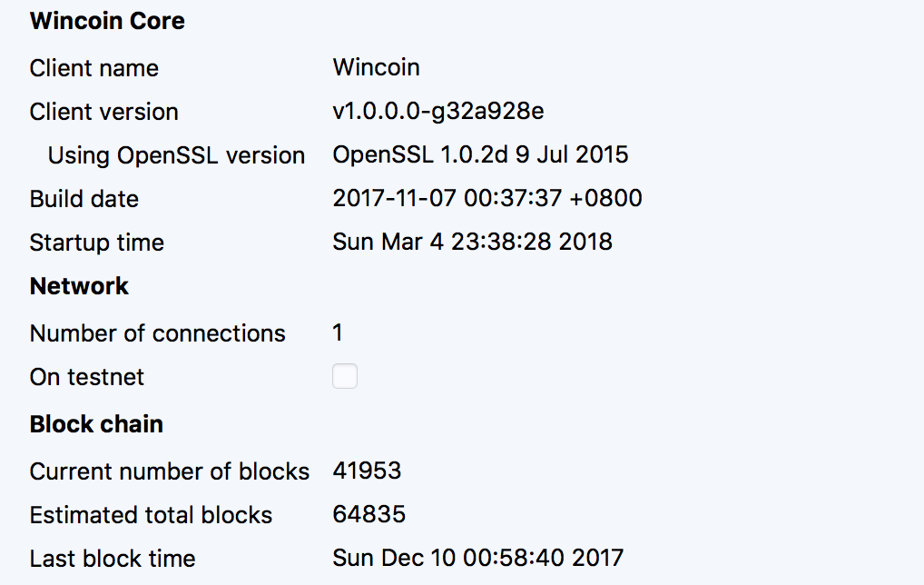Click the Using OpenSSL version label
Viewport: 924px width, 585px height.
pos(176,155)
